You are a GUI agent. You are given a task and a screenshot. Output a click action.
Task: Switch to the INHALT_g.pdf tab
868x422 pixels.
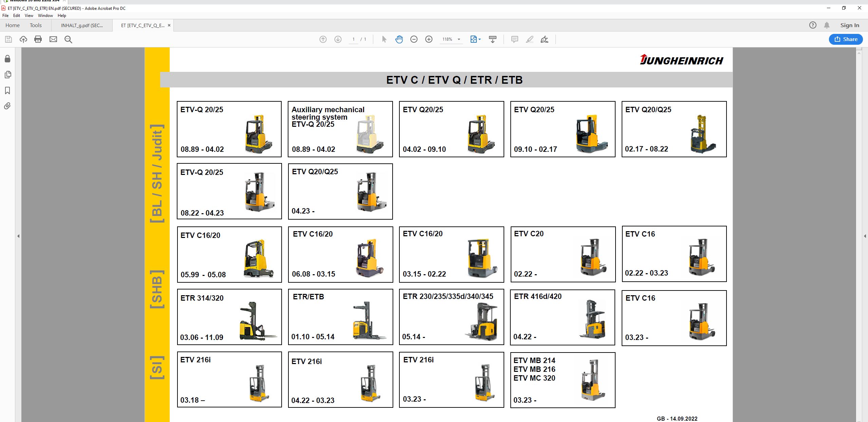click(x=81, y=25)
